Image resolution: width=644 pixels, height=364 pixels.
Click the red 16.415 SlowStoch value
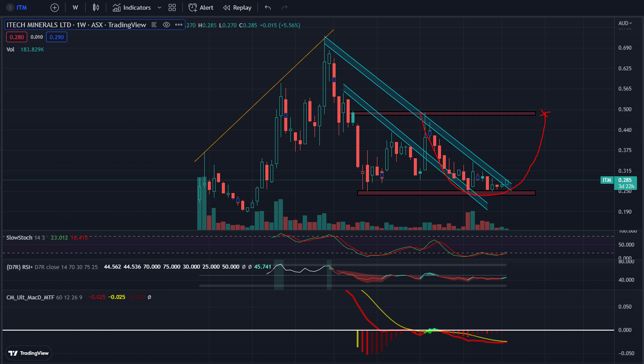pos(79,237)
